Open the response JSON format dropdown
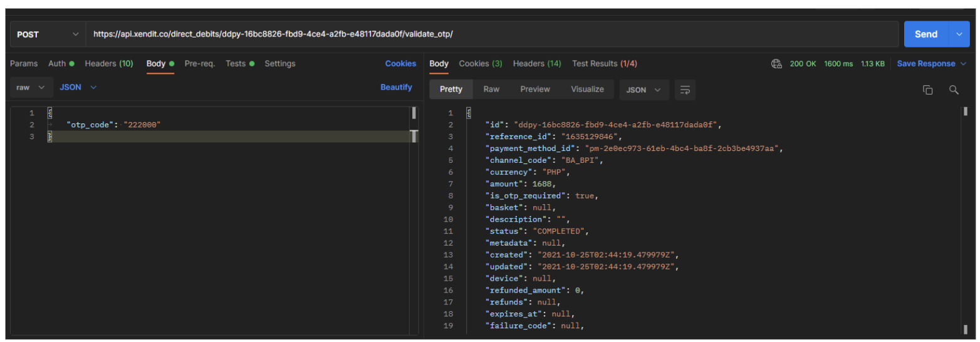980x342 pixels. (x=644, y=90)
